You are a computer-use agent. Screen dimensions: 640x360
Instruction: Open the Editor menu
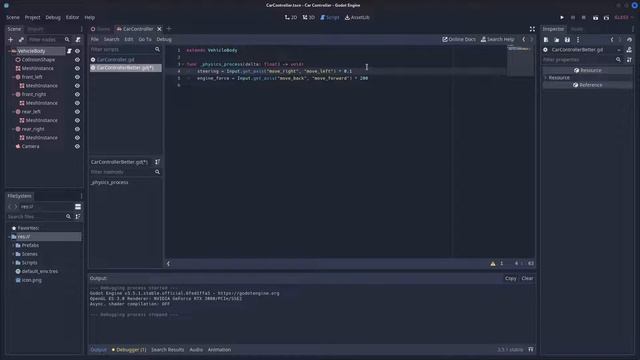[72, 18]
